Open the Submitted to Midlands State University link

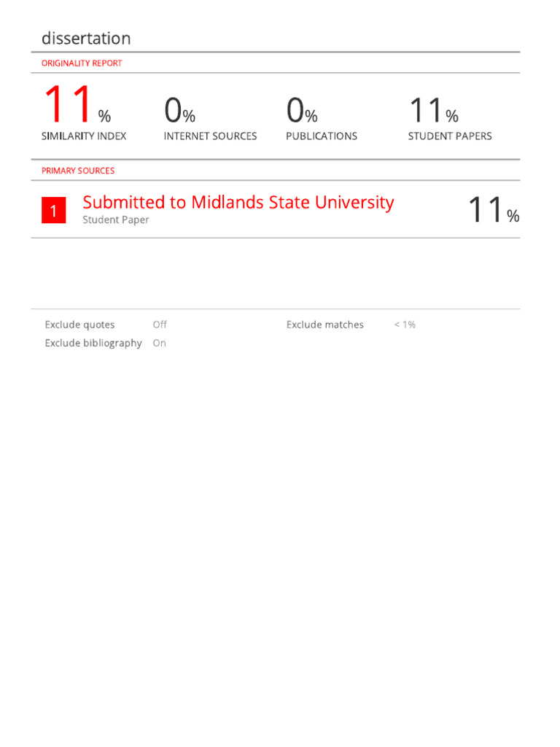click(238, 202)
